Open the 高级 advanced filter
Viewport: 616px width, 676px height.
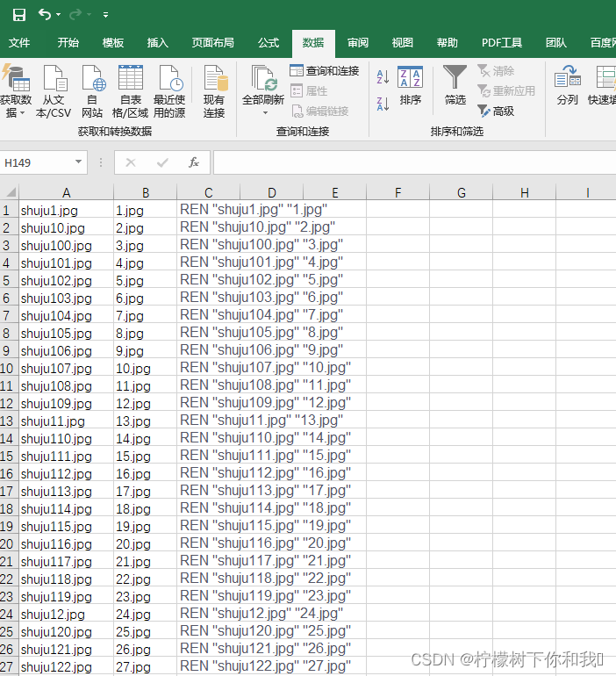[x=496, y=111]
